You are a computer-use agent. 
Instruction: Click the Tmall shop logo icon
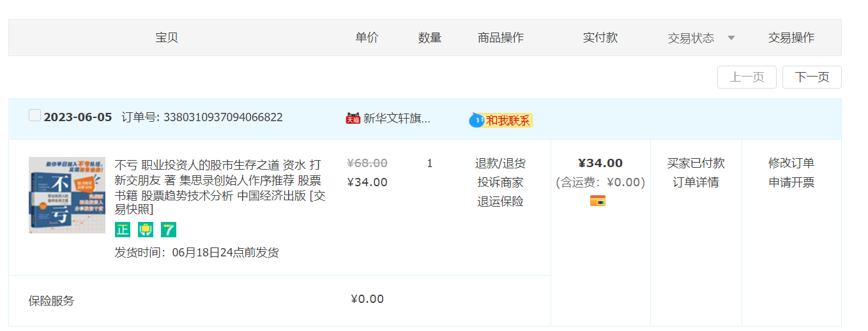(x=353, y=118)
